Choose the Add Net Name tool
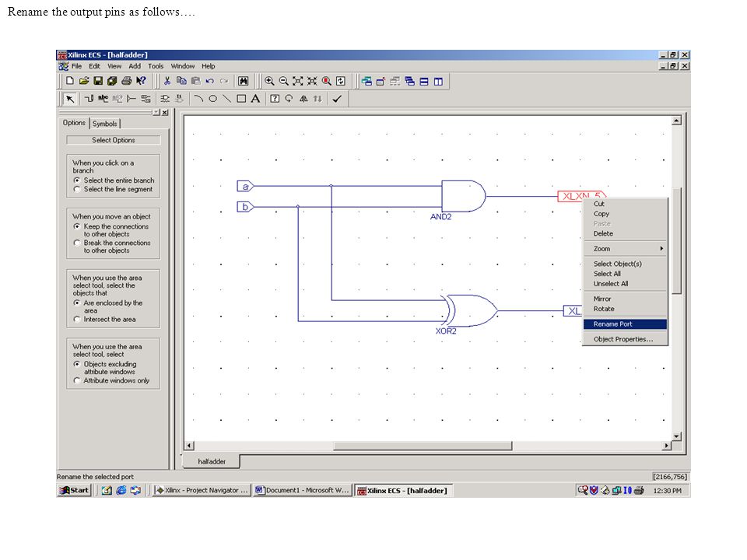Screen dimensions: 747x560 (103, 99)
